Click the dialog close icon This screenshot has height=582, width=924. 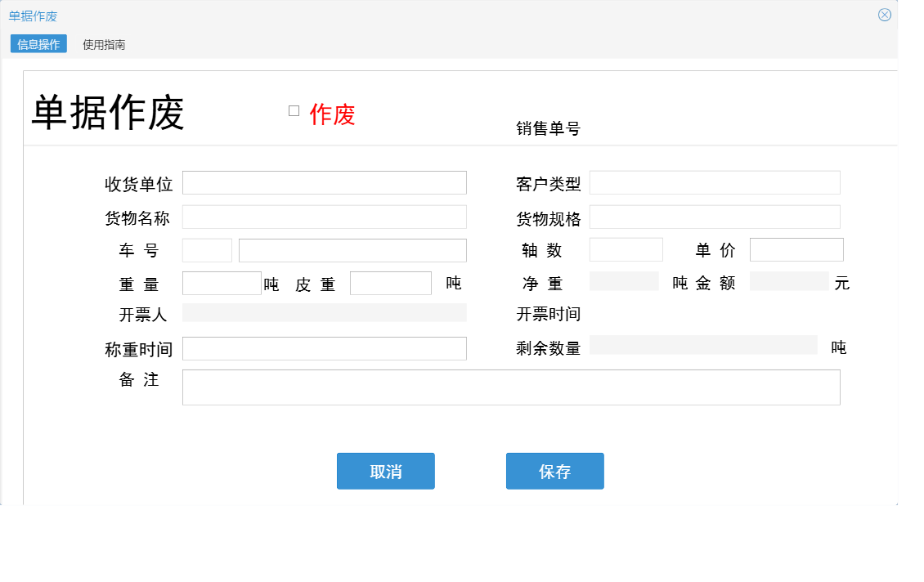coord(883,14)
